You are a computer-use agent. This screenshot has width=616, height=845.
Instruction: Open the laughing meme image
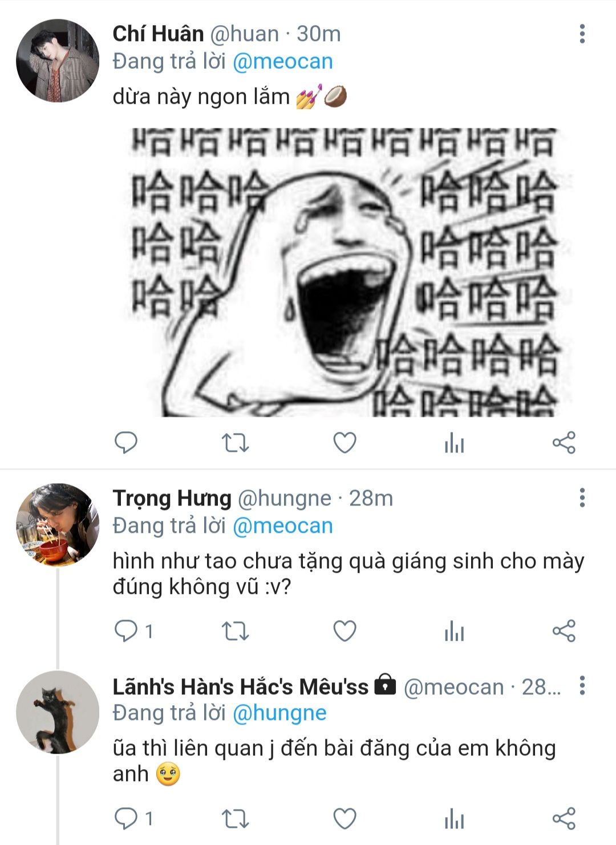344,272
